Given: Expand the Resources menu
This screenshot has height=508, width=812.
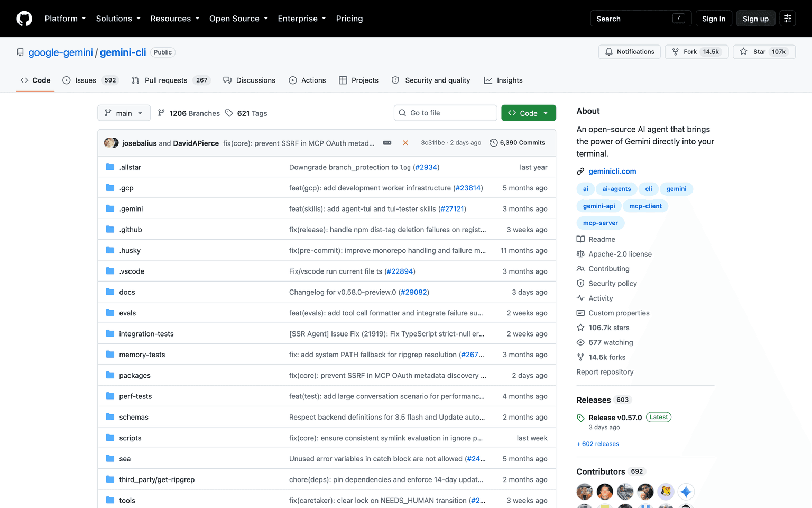Looking at the screenshot, I should 174,19.
